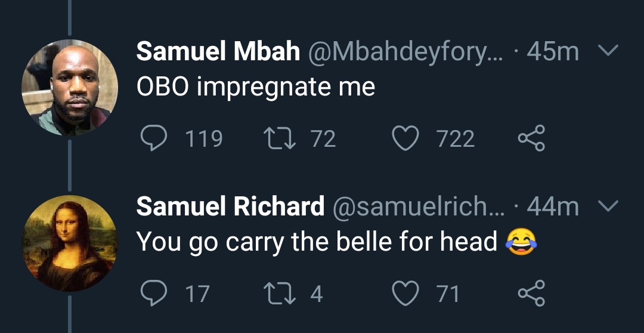Like the 'OBO impregnate me' tweet

point(405,138)
